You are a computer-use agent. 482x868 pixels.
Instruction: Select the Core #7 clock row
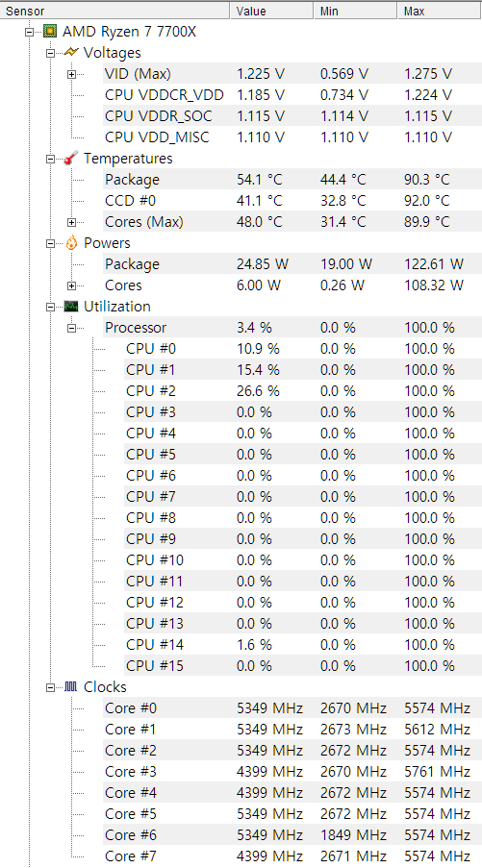point(292,856)
